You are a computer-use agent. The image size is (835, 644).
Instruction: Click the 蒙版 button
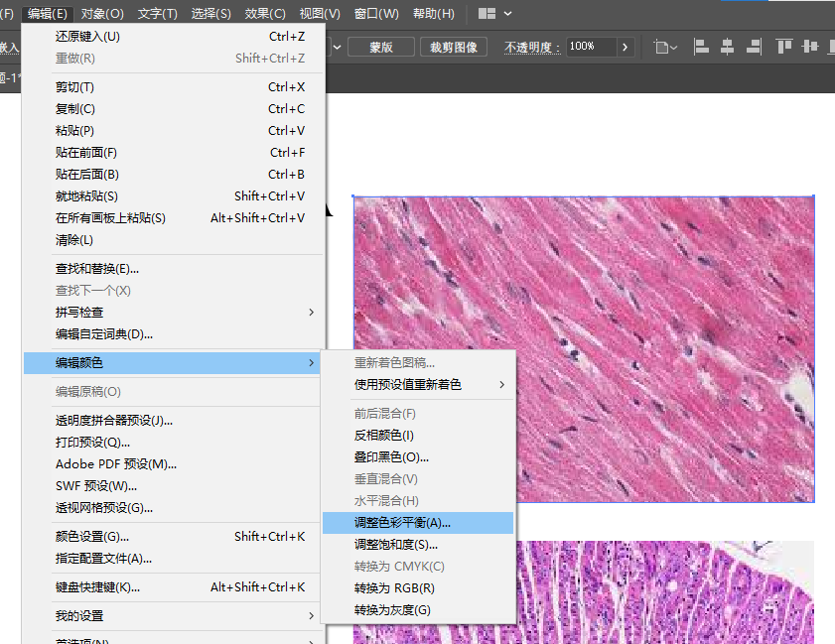tap(381, 47)
